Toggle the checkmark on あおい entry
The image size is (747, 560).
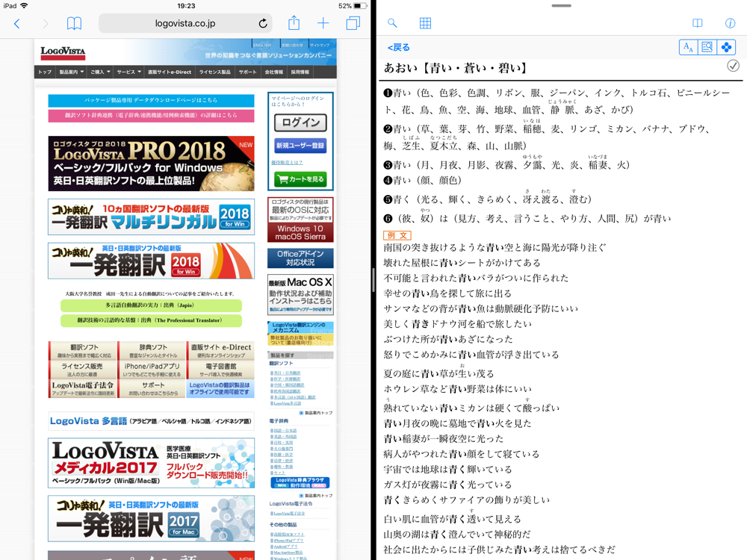tap(734, 66)
